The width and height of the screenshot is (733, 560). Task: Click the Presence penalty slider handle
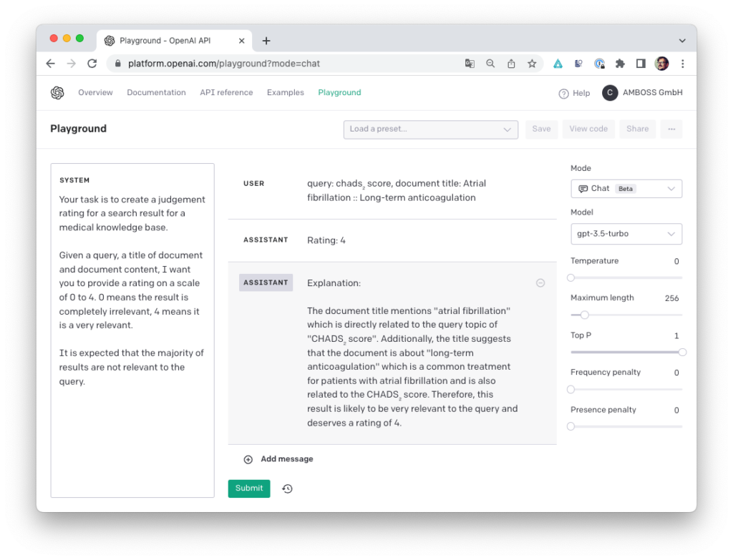[x=571, y=426]
